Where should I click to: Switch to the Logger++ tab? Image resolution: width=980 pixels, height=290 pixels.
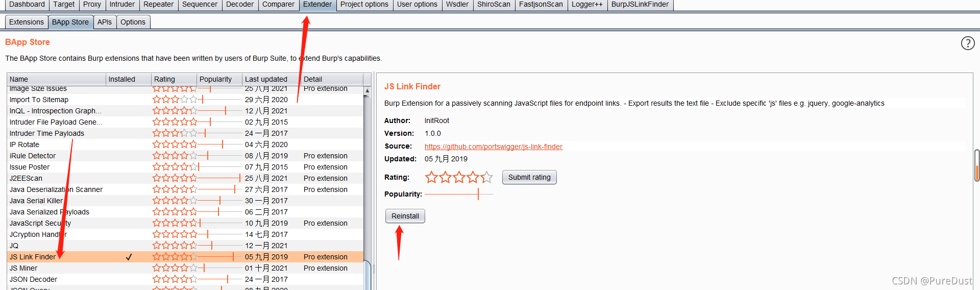(587, 5)
